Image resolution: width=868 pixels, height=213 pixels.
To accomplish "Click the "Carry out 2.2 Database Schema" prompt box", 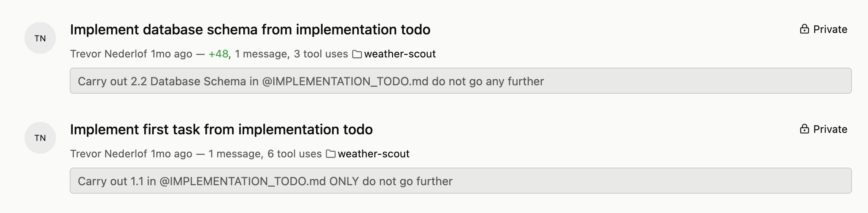I will [x=460, y=81].
